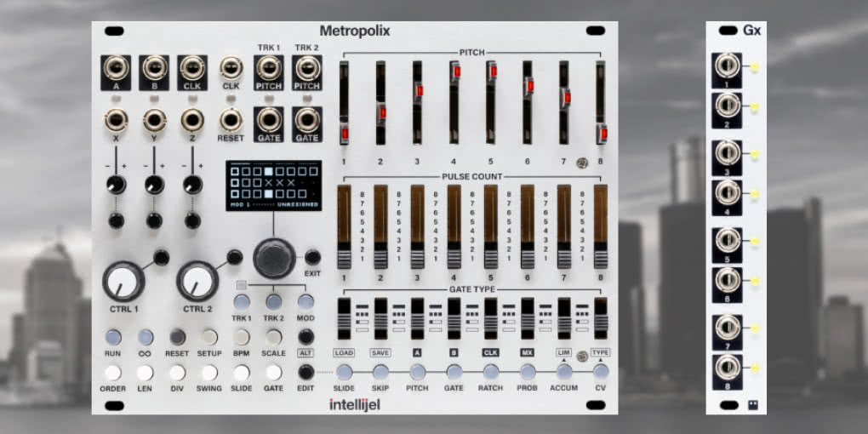
Task: Click the stage 2 gate type slider
Action: (x=381, y=318)
